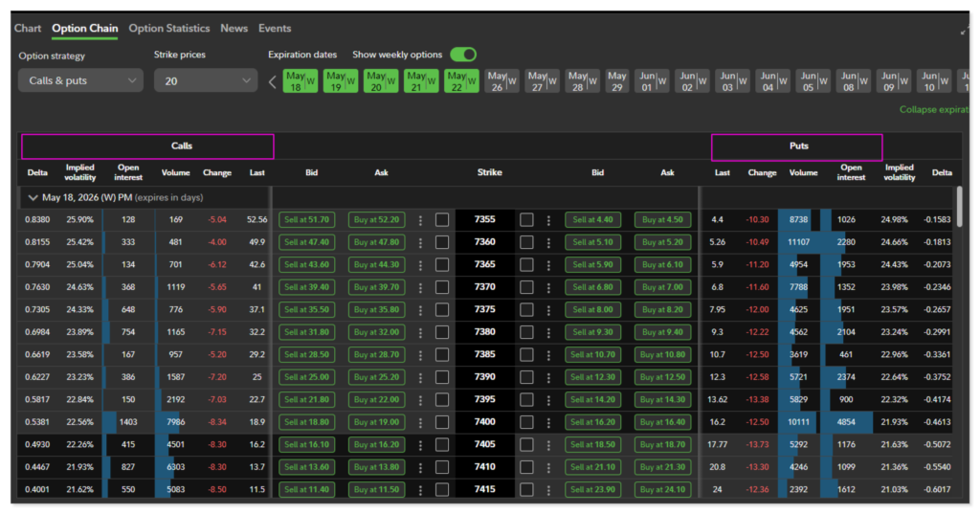Click Sell at 23.90 put bid
980x514 pixels.
click(592, 490)
